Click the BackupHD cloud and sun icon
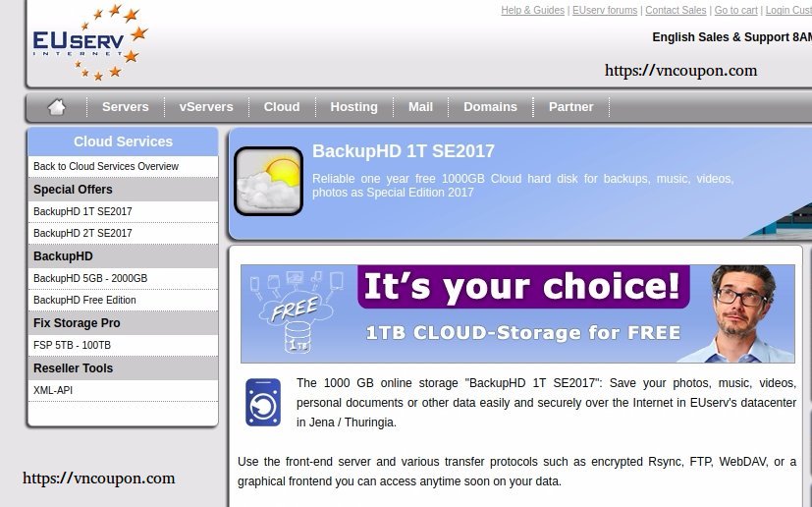The height and width of the screenshot is (507, 812). point(268,181)
